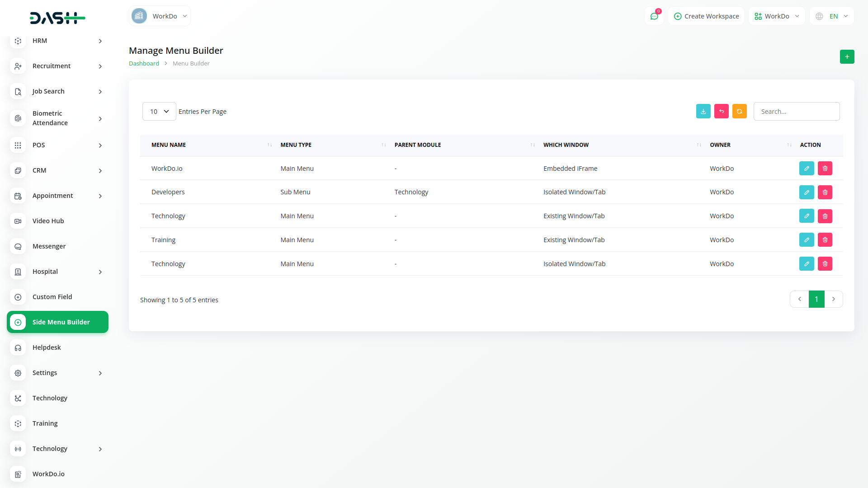Open WorkDo workspace dropdown at top right
This screenshot has width=868, height=488.
[x=777, y=16]
